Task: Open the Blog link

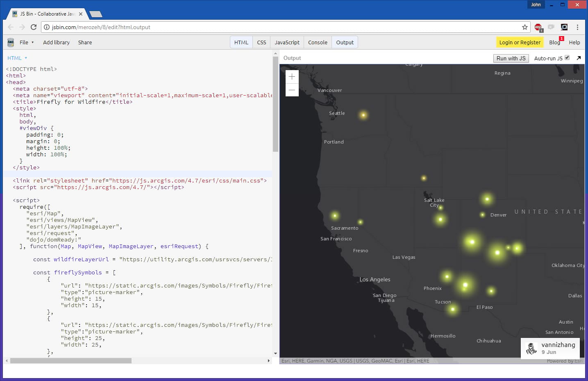Action: 554,42
